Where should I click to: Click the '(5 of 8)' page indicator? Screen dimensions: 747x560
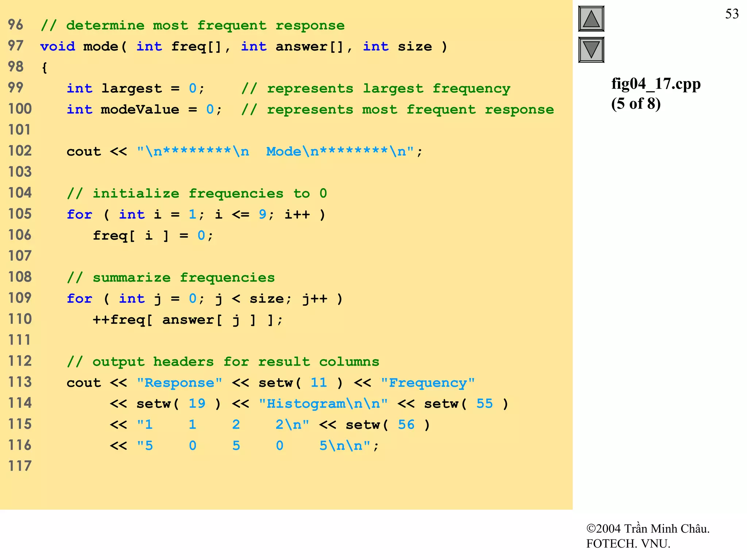[x=636, y=104]
